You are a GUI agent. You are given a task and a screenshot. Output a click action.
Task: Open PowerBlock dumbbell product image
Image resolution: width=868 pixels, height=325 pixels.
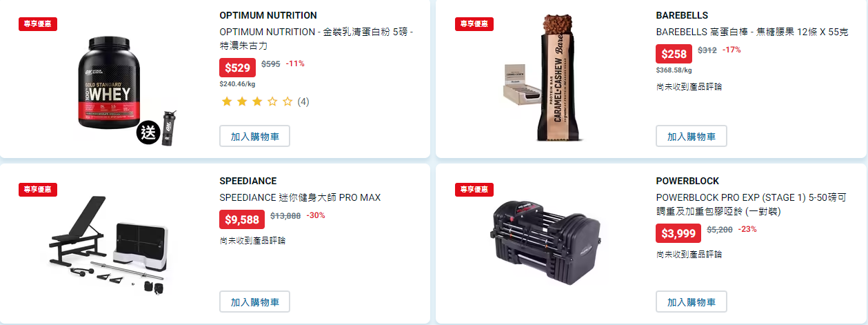click(545, 242)
